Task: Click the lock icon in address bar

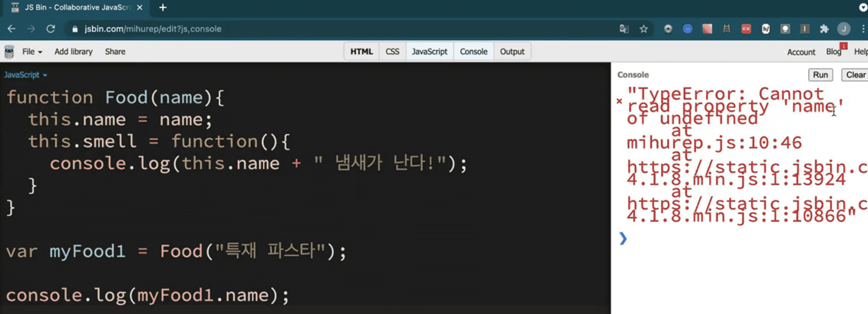Action: click(75, 29)
